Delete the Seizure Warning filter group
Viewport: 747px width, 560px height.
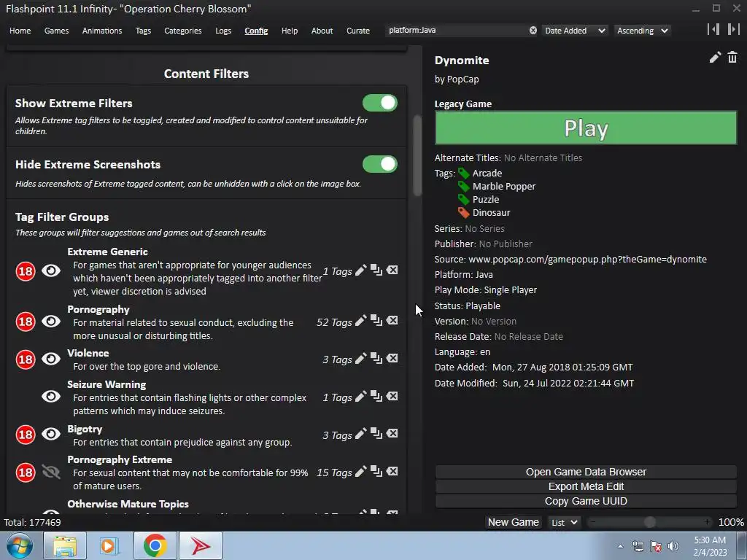click(x=392, y=396)
